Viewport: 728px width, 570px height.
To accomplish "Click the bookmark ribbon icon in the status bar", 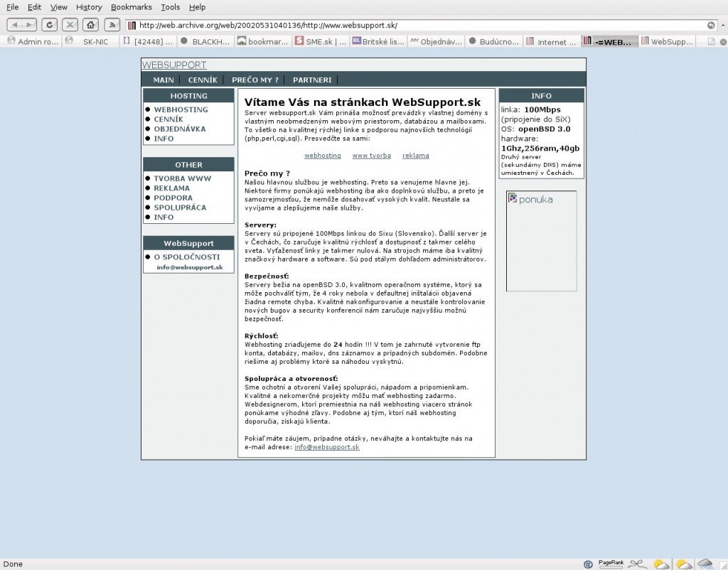I will [636, 564].
